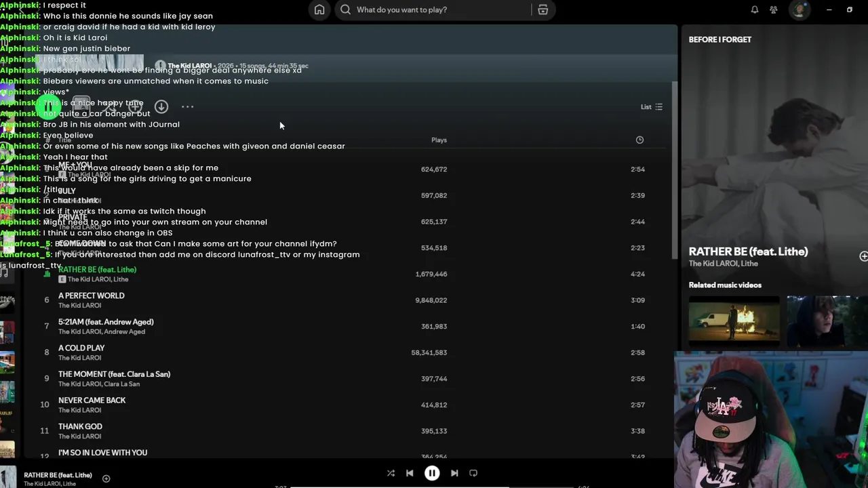
Task: Click the track list vertical scrollbar
Action: click(675, 169)
